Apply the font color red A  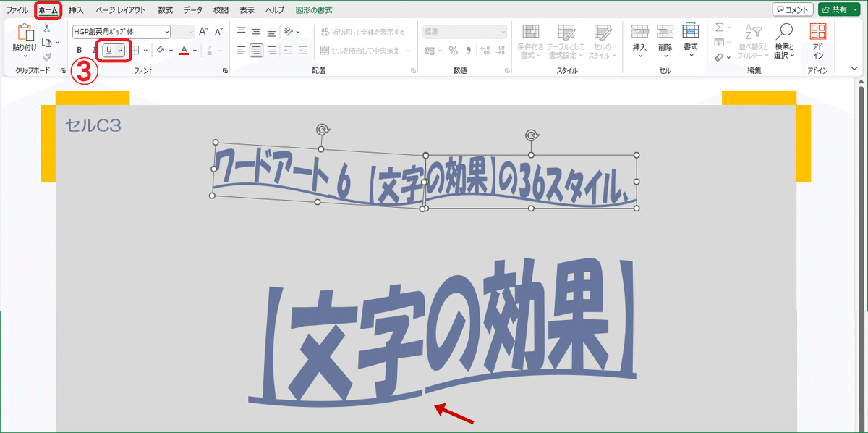point(184,50)
